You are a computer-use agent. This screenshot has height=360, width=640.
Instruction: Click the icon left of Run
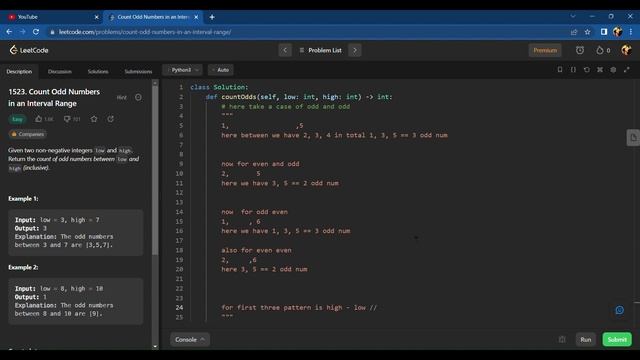[x=562, y=339]
